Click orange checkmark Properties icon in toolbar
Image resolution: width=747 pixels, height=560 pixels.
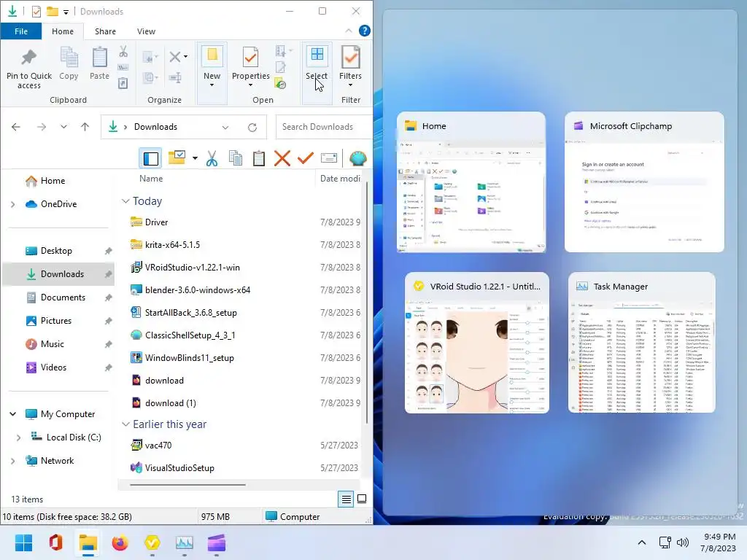click(x=306, y=158)
